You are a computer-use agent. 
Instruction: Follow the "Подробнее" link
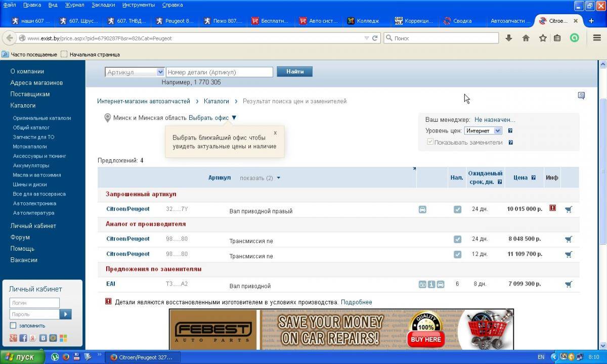click(356, 302)
